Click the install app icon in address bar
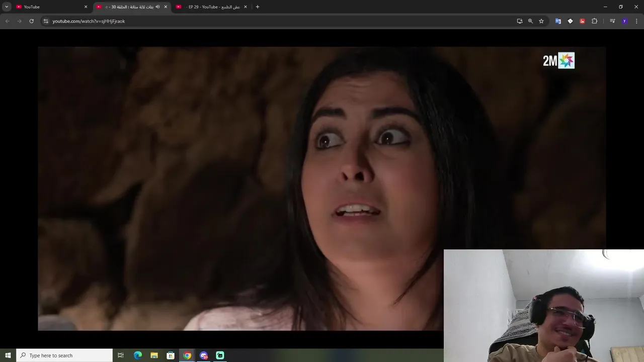This screenshot has height=362, width=644. pyautogui.click(x=519, y=21)
